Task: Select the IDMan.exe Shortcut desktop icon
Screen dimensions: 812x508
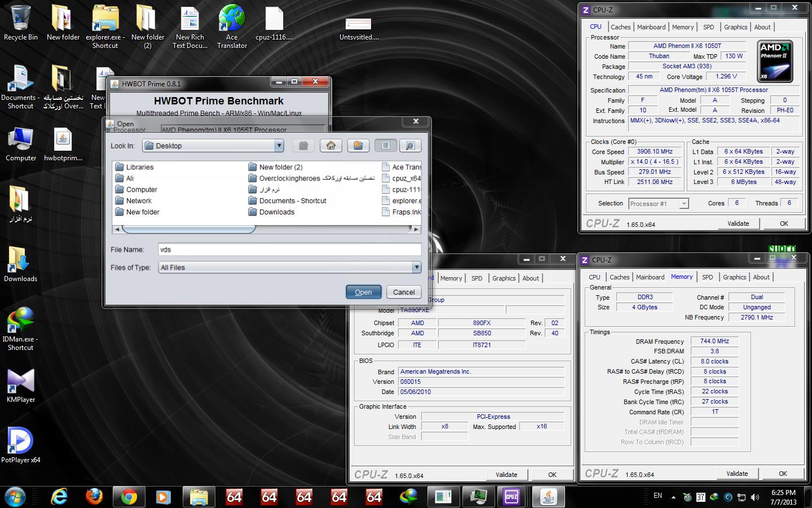Action: (21, 329)
